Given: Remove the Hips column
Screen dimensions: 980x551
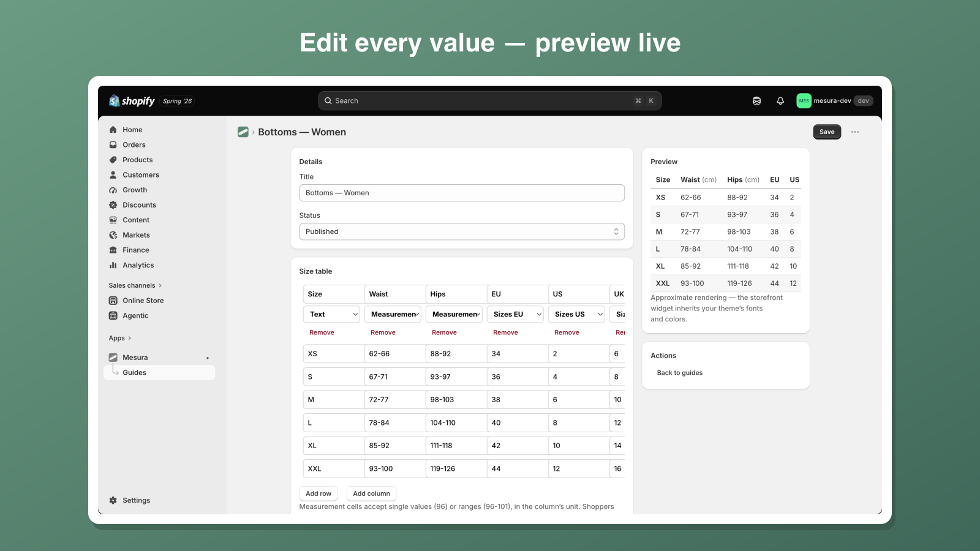Looking at the screenshot, I should point(444,332).
